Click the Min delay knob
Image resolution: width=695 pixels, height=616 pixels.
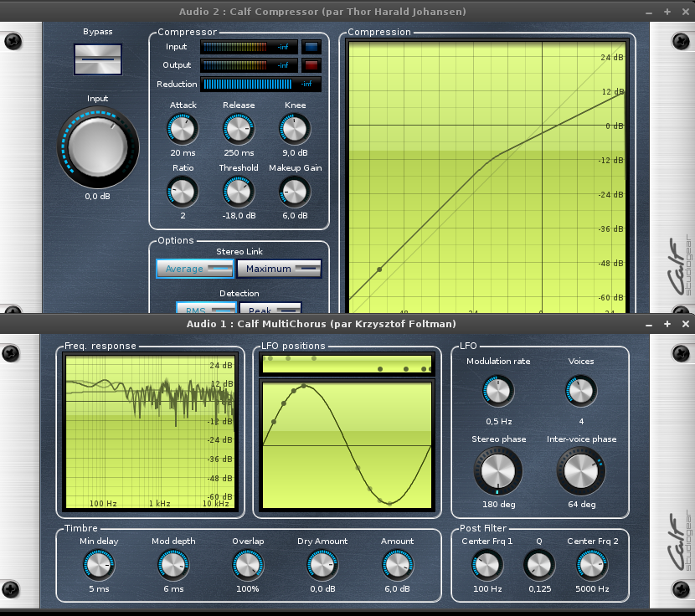(x=99, y=566)
